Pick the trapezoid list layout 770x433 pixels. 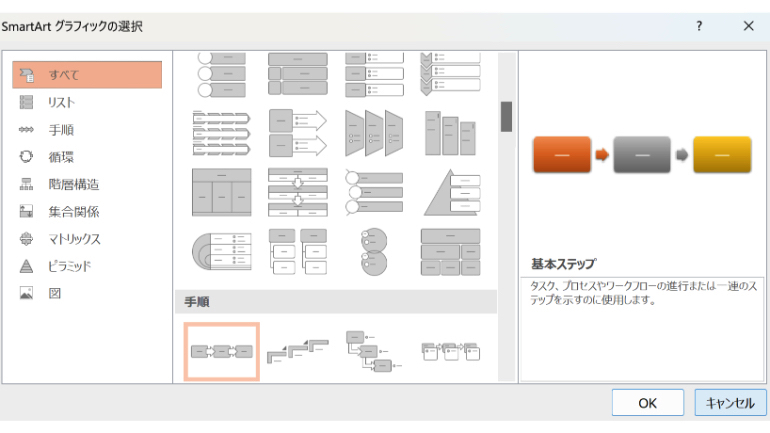click(x=374, y=133)
